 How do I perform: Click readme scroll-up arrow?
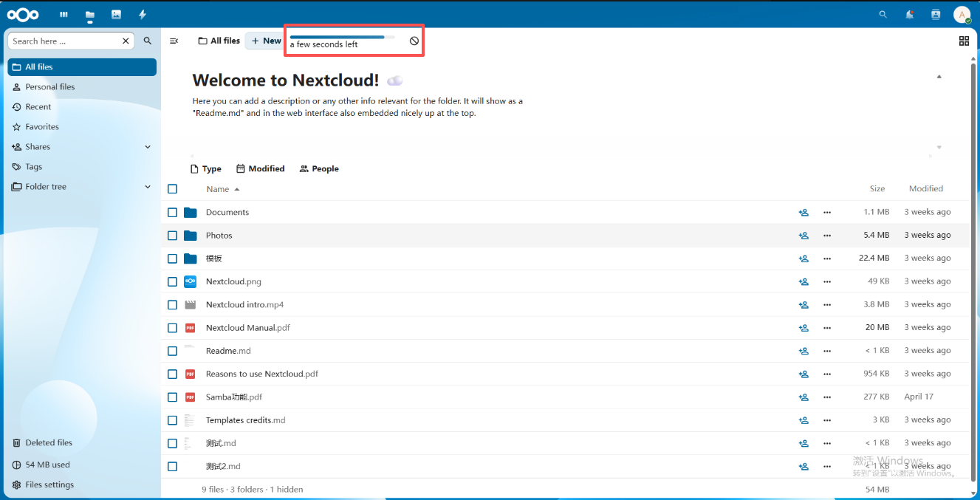point(939,77)
